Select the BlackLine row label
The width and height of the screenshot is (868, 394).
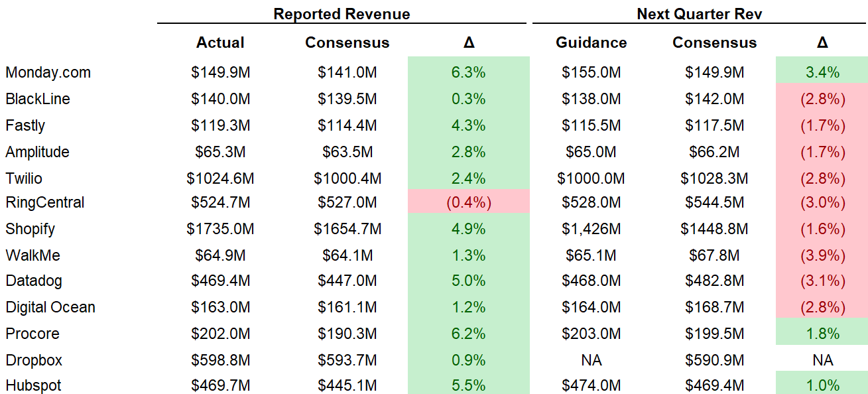tap(38, 99)
